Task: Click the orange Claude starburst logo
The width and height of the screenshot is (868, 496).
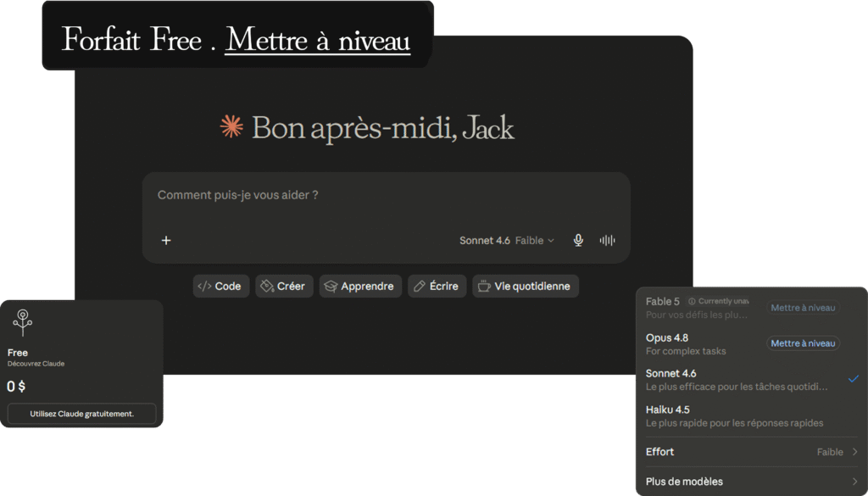Action: (x=231, y=127)
